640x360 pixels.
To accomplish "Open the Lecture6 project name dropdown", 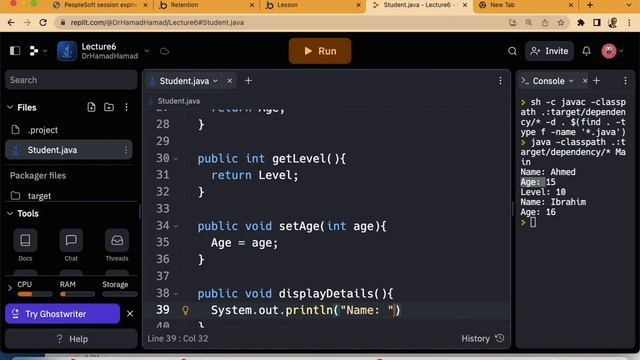I will 147,51.
